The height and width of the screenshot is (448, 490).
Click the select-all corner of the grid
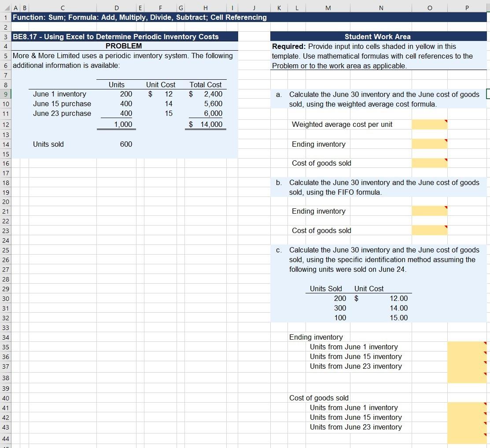(x=6, y=8)
